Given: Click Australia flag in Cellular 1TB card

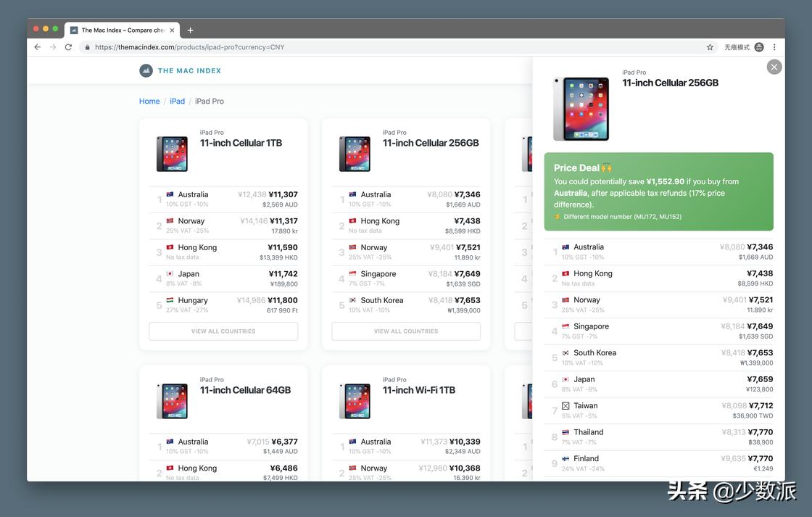Looking at the screenshot, I should [170, 194].
